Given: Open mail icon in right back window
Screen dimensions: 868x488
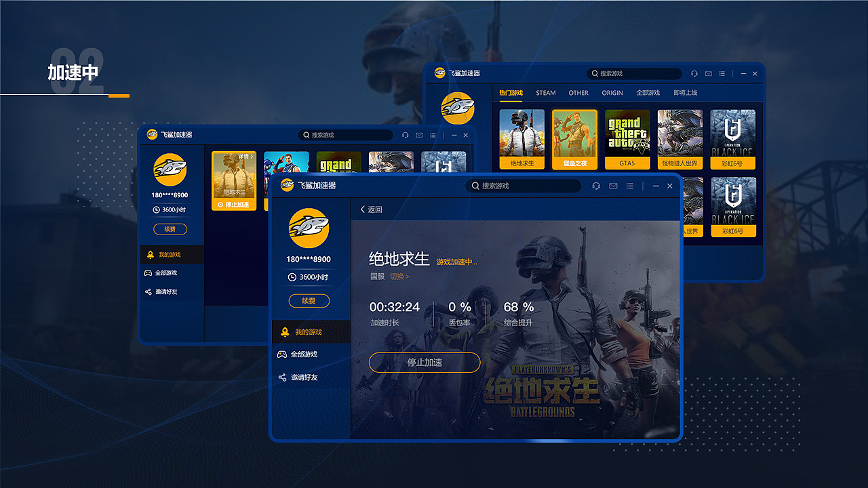Looking at the screenshot, I should tap(708, 73).
